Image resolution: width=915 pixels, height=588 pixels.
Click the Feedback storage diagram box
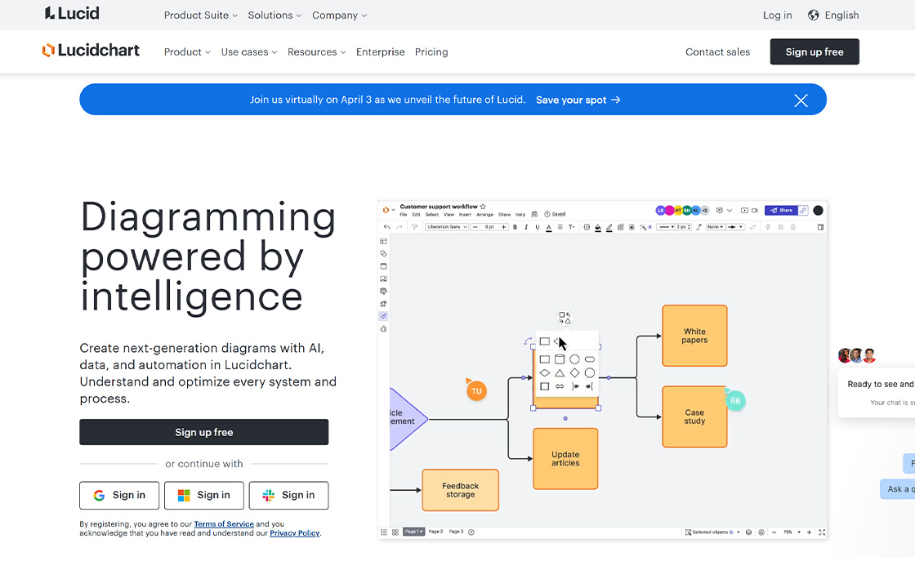point(461,490)
